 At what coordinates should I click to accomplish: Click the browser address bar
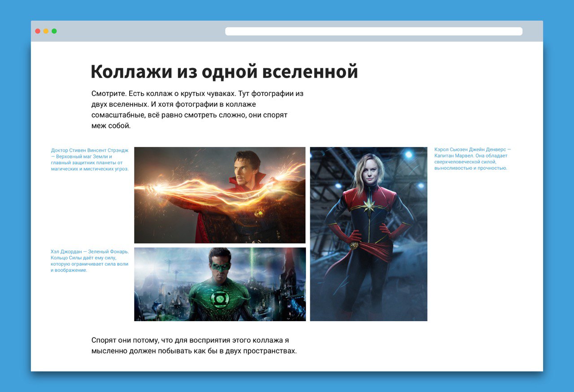pos(374,31)
